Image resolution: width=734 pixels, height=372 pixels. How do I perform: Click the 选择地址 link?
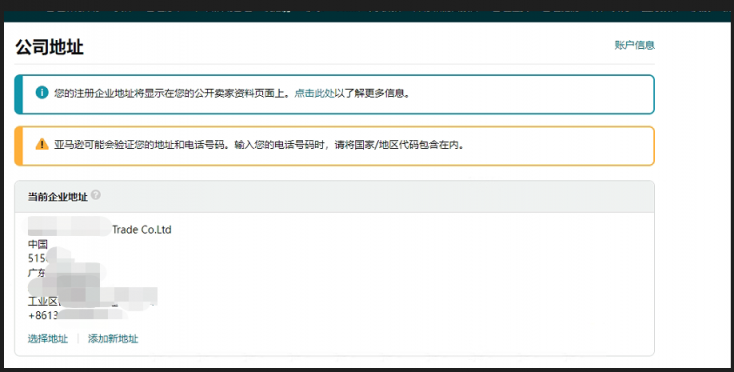48,339
